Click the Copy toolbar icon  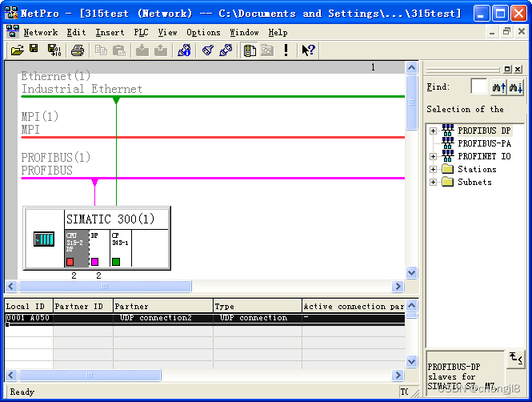coord(101,50)
